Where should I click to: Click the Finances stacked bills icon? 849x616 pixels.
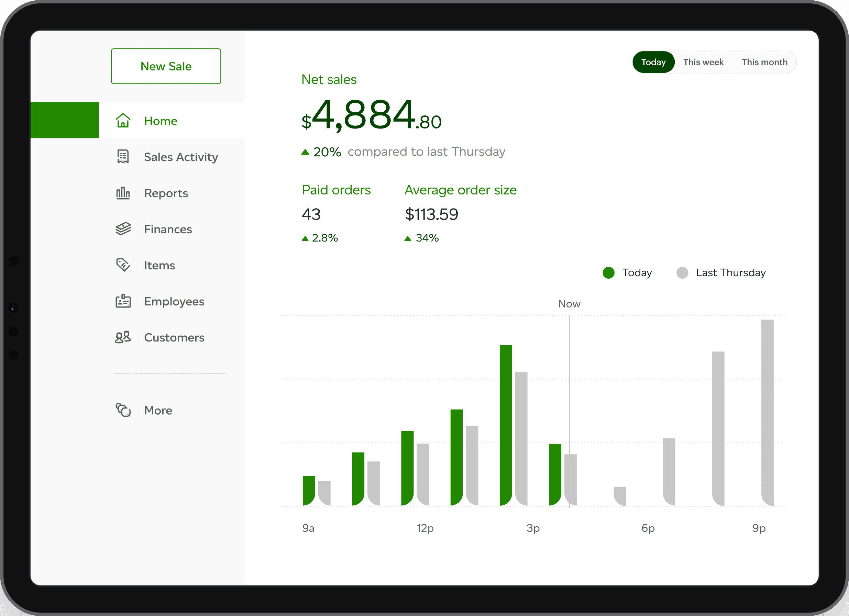(x=123, y=229)
